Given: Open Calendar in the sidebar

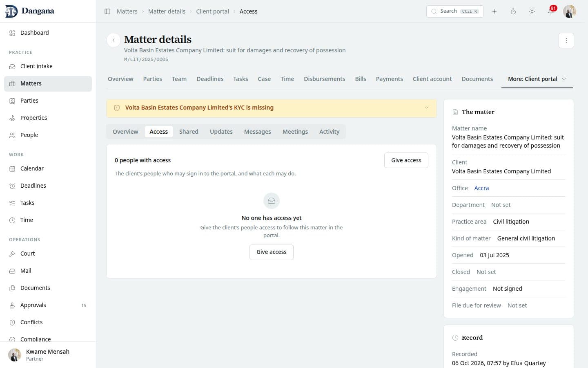Looking at the screenshot, I should pyautogui.click(x=48, y=168).
